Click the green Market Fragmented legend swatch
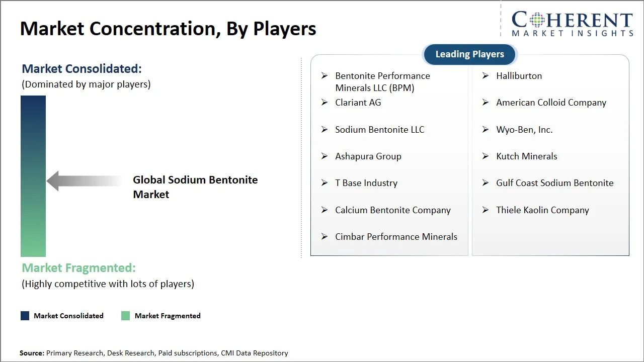Viewport: 644px width, 362px height. click(126, 316)
